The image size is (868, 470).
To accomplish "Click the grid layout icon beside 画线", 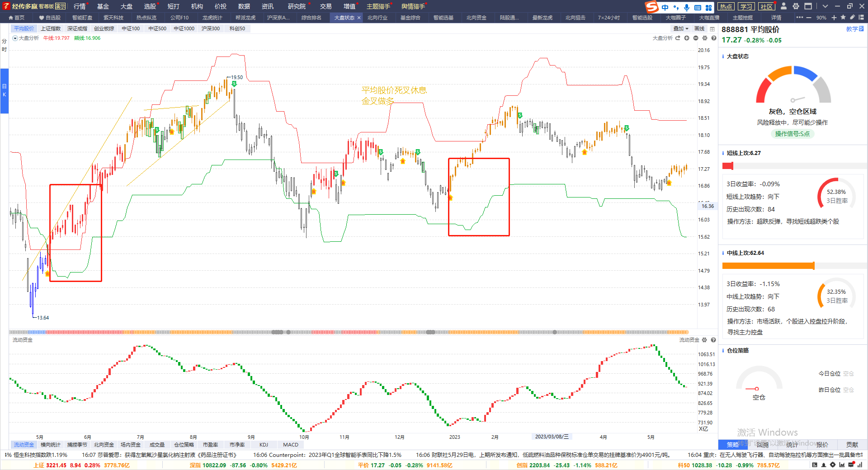I will pyautogui.click(x=712, y=29).
